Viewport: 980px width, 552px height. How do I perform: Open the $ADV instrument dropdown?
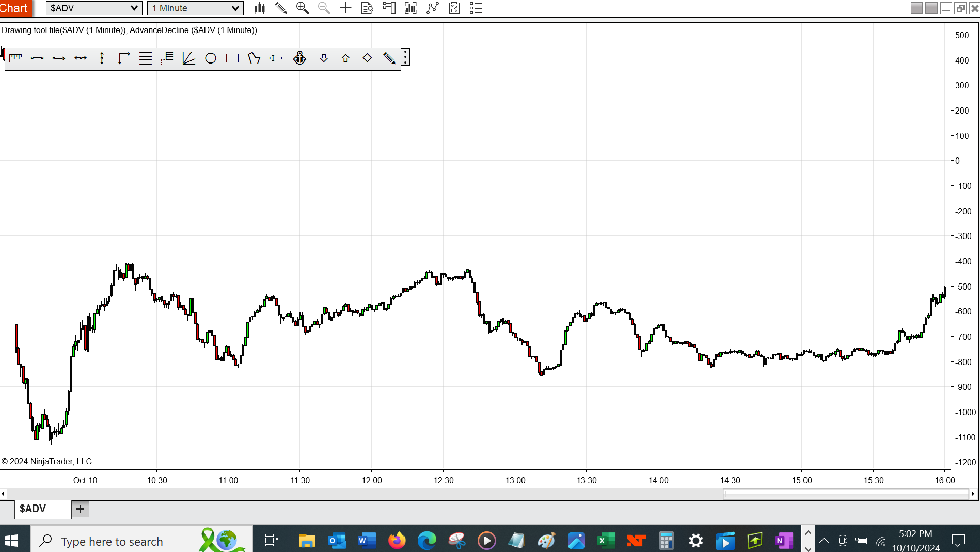pos(94,8)
